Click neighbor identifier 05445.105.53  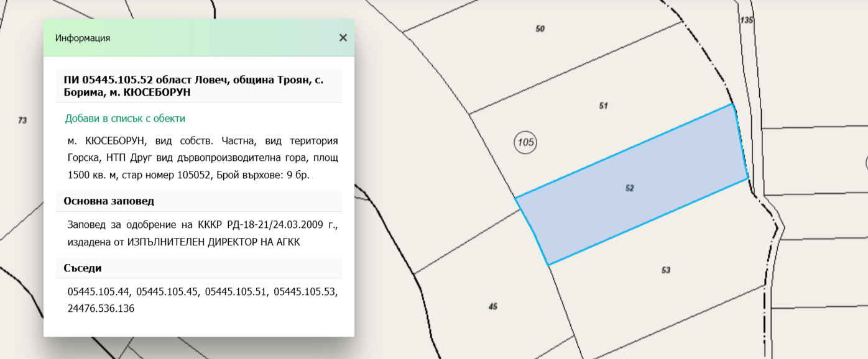[305, 291]
